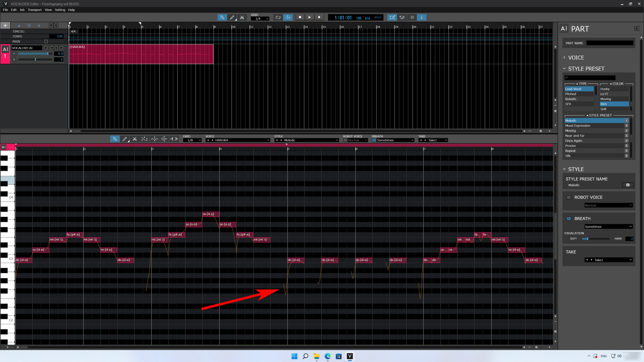
Task: Add a new track with plus button
Action: coord(5,26)
